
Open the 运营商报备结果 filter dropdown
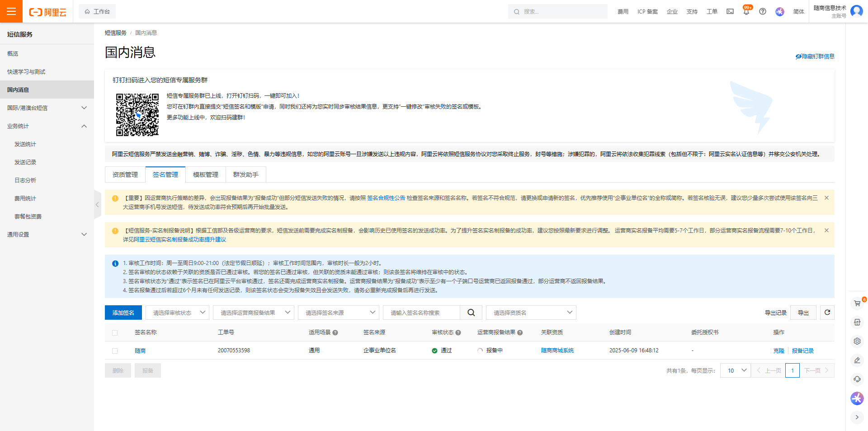click(x=254, y=313)
